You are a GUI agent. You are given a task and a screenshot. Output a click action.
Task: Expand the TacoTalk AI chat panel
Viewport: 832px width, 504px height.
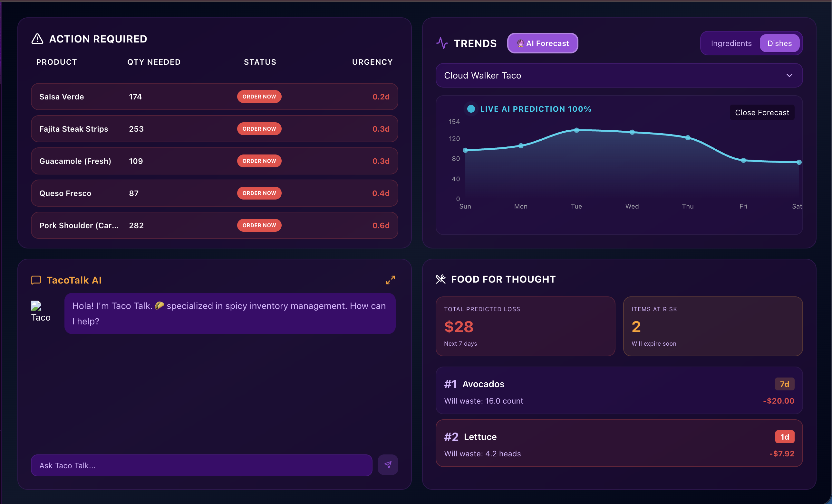(x=390, y=280)
